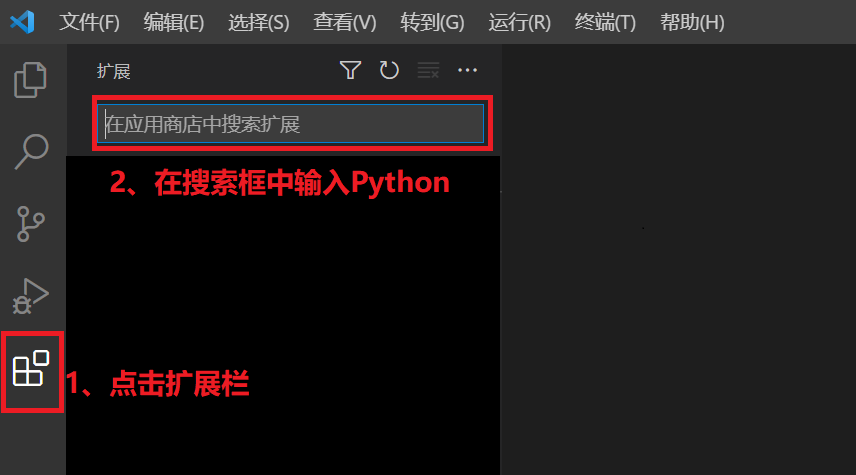856x475 pixels.
Task: Open the 运行(R) menu
Action: 519,22
